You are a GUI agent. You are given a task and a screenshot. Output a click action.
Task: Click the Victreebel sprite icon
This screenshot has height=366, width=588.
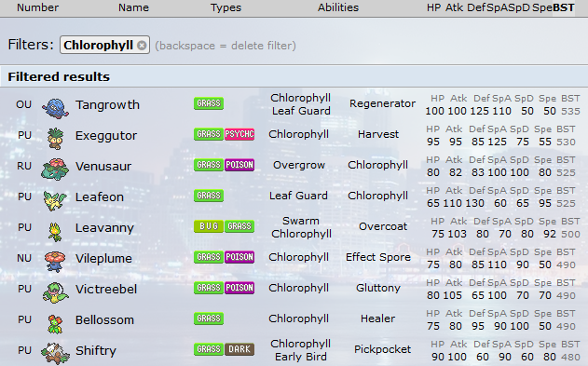[55, 292]
